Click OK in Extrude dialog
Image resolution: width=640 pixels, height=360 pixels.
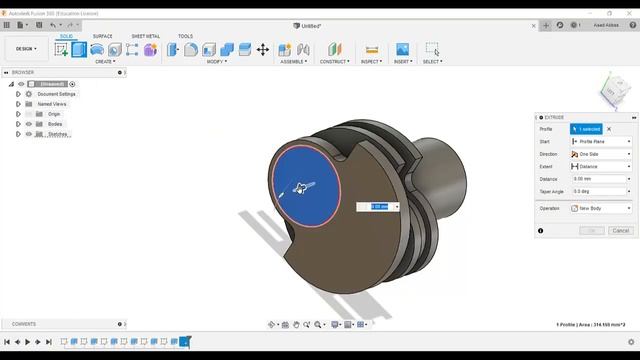pos(592,231)
